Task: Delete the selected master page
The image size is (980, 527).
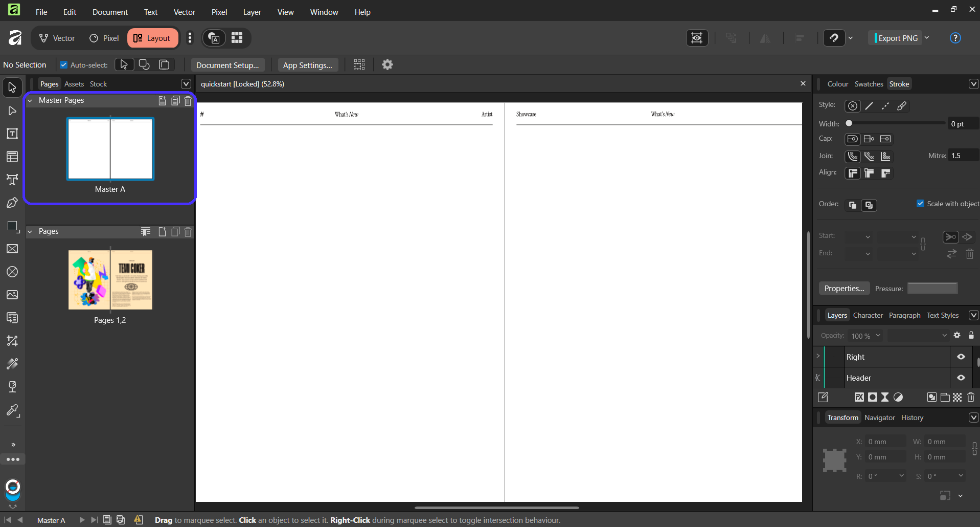Action: coord(188,101)
